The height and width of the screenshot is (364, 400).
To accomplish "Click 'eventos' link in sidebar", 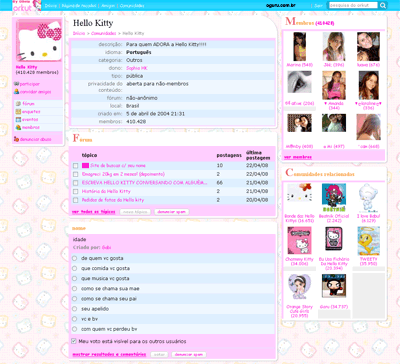I will pos(30,119).
